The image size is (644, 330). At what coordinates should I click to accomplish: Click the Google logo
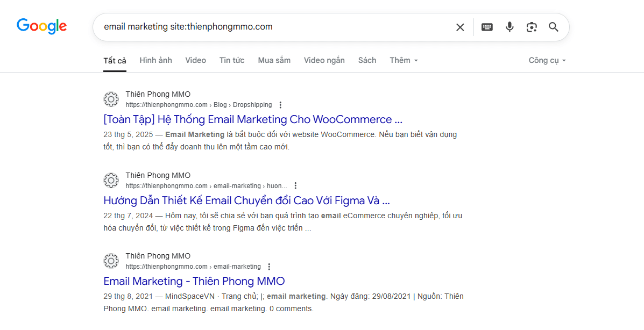[41, 26]
